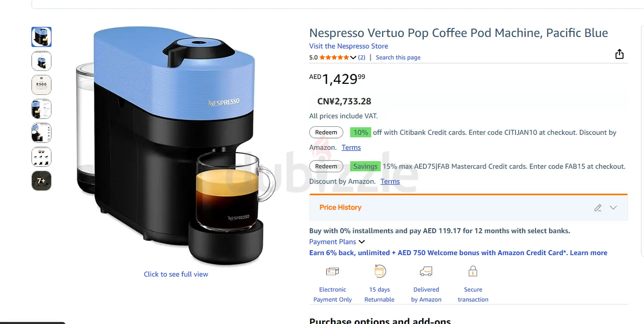Image resolution: width=644 pixels, height=324 pixels.
Task: Click the share icon near the title
Action: (x=619, y=54)
